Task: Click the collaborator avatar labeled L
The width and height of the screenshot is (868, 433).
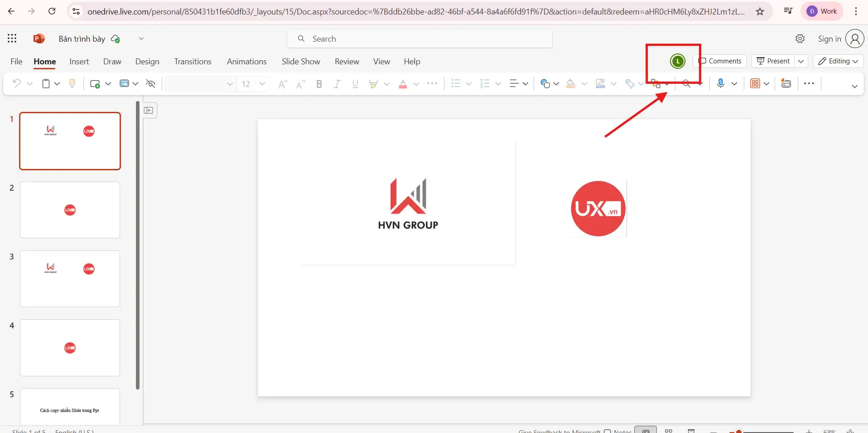Action: pyautogui.click(x=677, y=61)
